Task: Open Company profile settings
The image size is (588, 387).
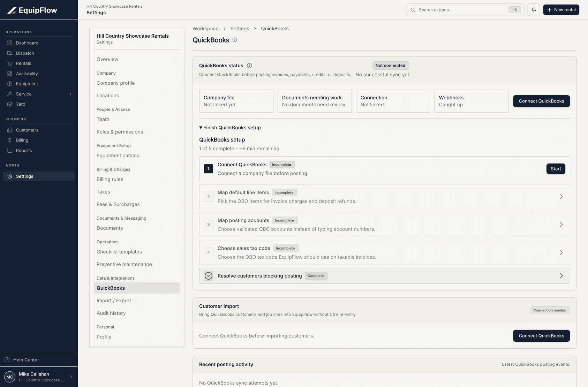Action: pos(136,83)
